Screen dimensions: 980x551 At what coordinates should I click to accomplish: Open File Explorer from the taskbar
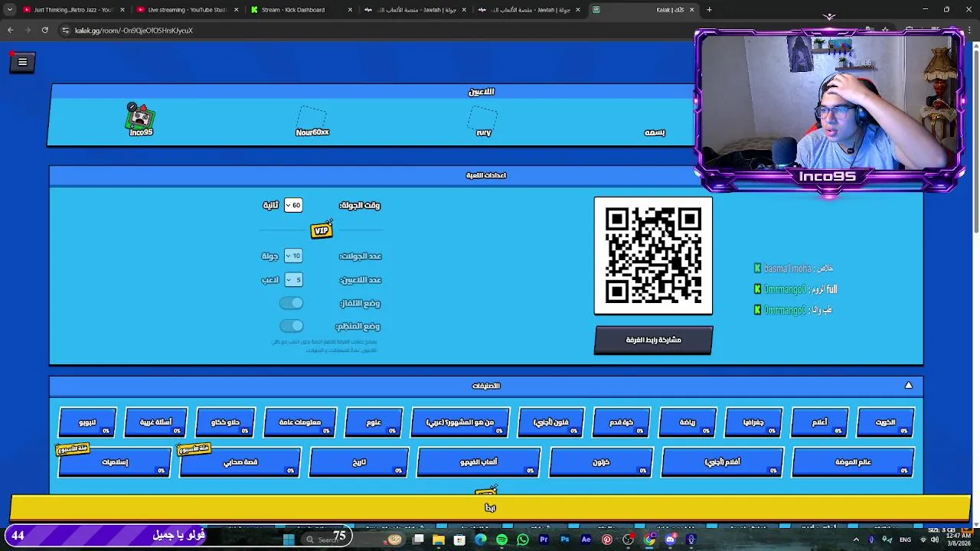coord(439,540)
